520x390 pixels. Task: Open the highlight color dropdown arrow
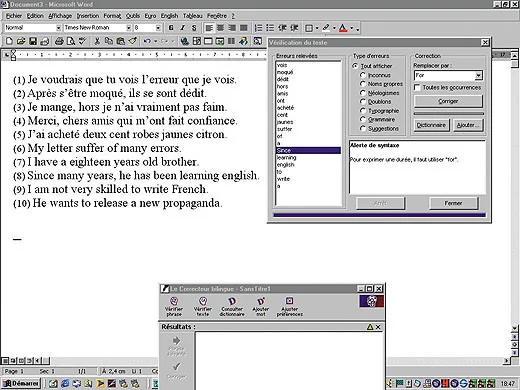tap(334, 28)
